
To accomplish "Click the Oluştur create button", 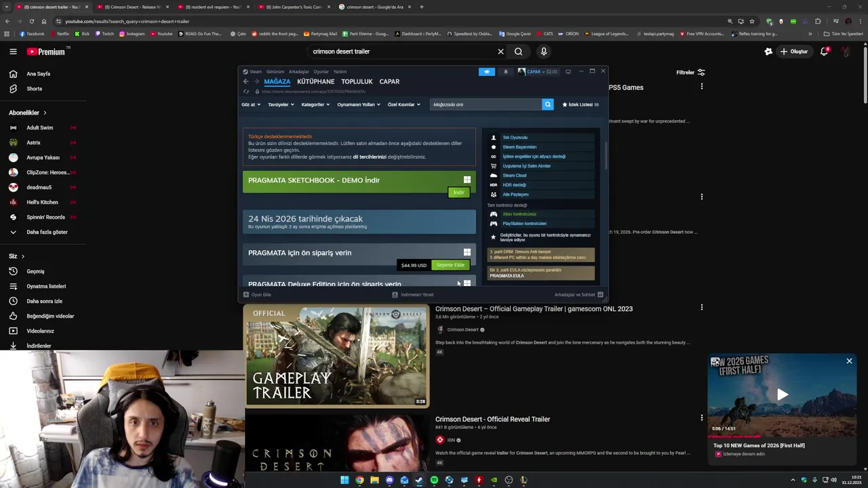I will click(x=794, y=52).
